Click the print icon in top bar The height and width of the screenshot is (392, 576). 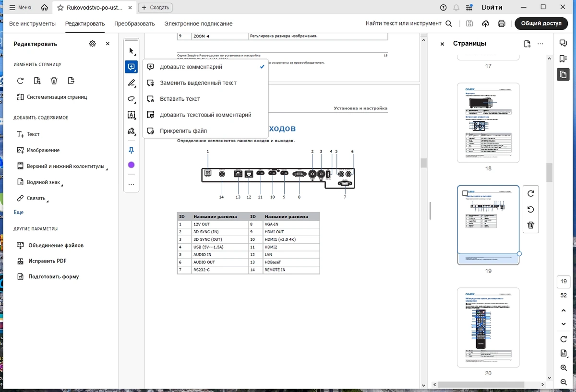coord(502,24)
